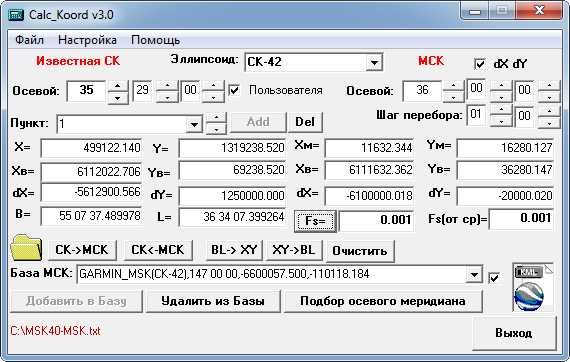Toggle the Пользователя checkbox
This screenshot has height=362, width=570.
pos(234,90)
